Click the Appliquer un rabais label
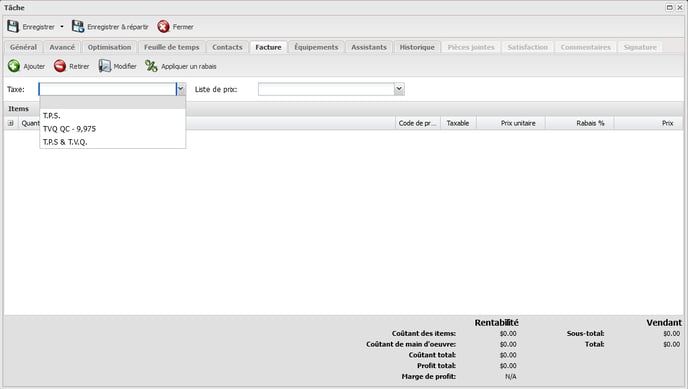Image resolution: width=688 pixels, height=389 pixels. tap(189, 66)
